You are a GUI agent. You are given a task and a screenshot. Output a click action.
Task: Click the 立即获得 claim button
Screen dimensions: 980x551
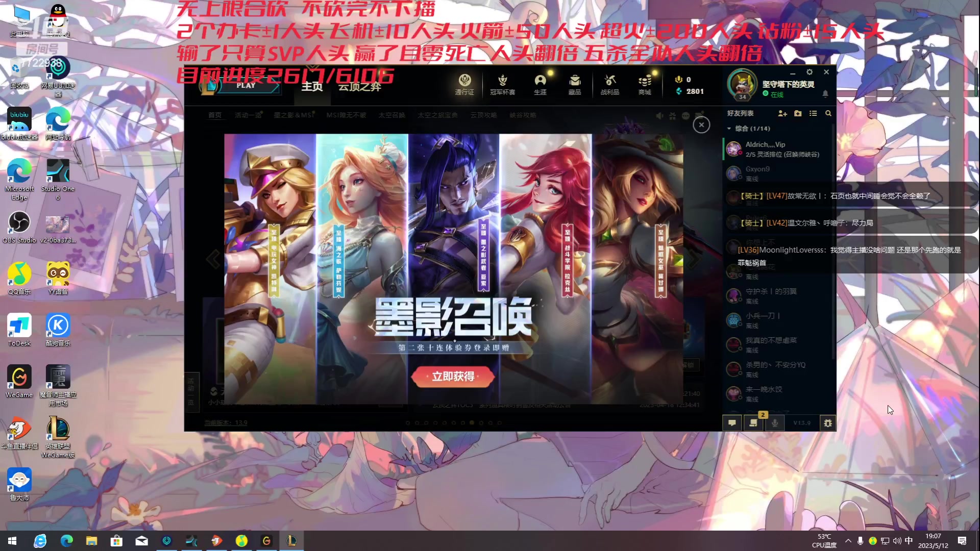point(453,377)
